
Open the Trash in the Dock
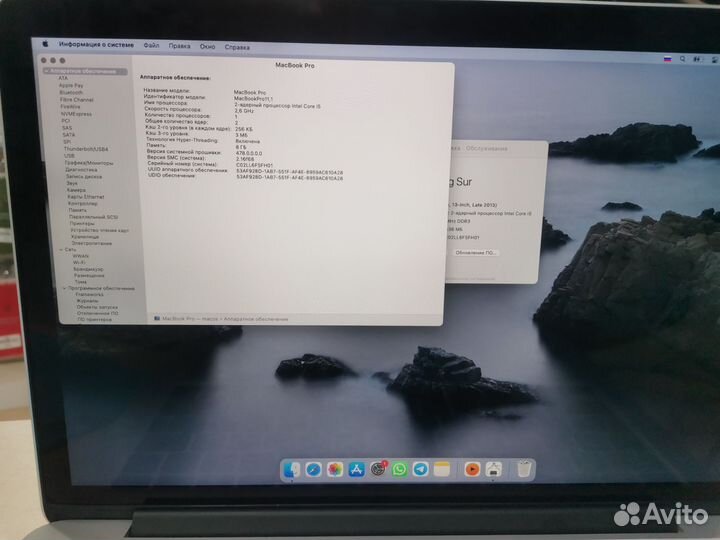(524, 469)
